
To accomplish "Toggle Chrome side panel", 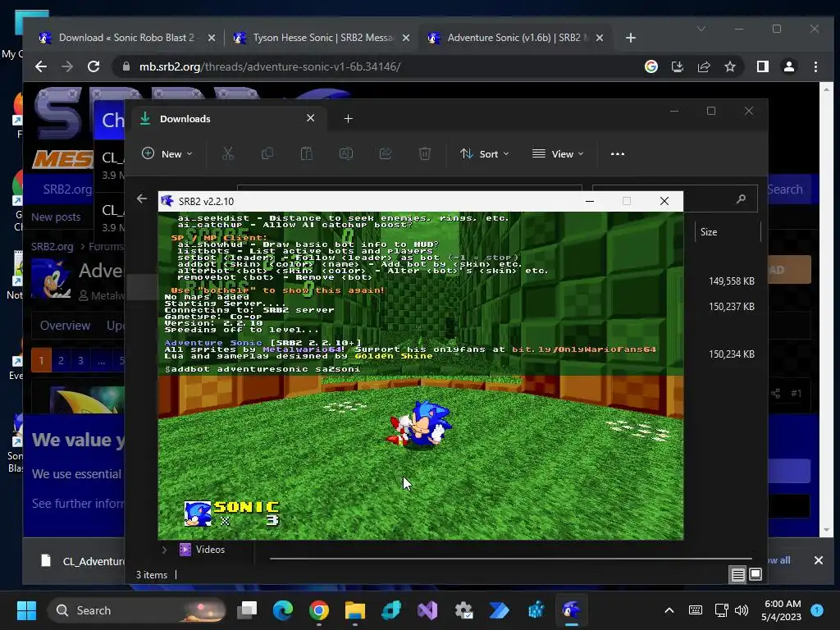I will (x=762, y=66).
